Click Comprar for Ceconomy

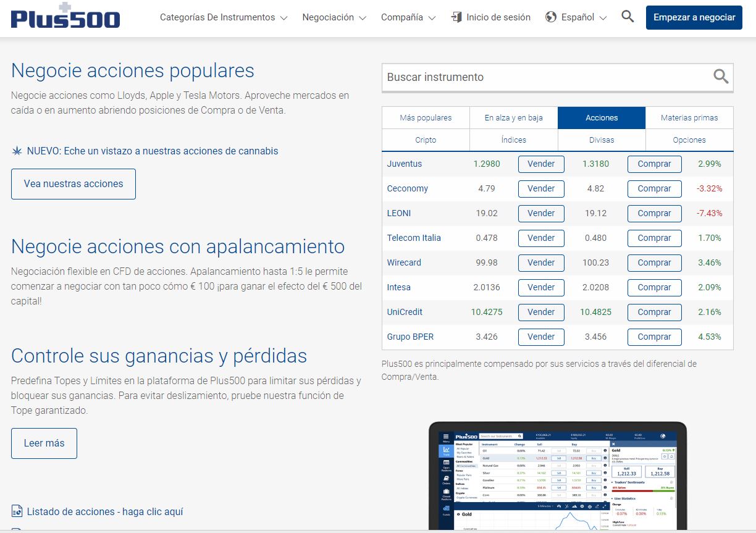[x=655, y=188]
